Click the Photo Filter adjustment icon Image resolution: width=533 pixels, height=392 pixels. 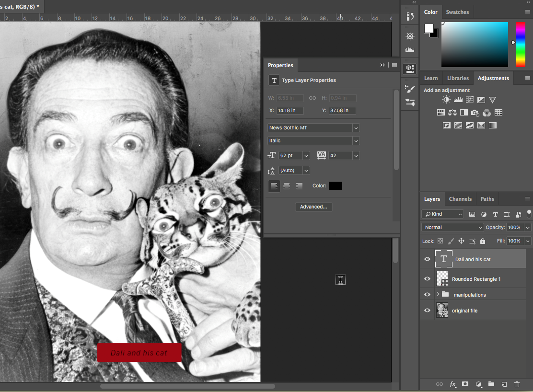click(475, 113)
